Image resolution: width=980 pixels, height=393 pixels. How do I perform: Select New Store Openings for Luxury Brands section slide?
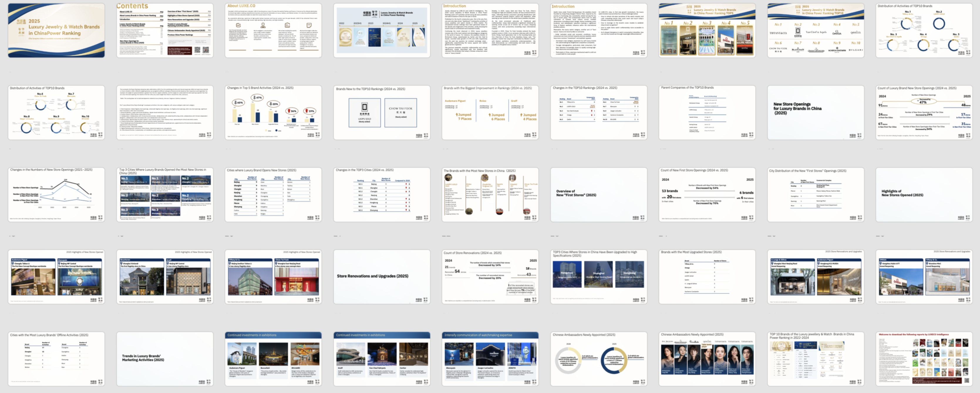[816, 113]
